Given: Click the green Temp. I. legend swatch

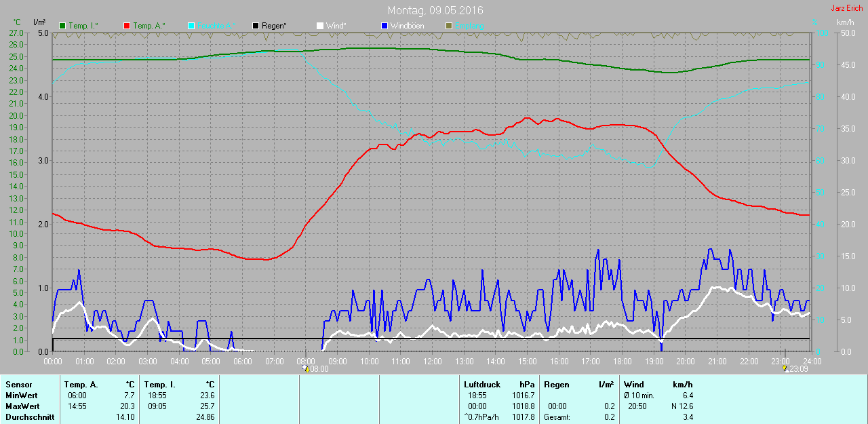Looking at the screenshot, I should click(62, 26).
